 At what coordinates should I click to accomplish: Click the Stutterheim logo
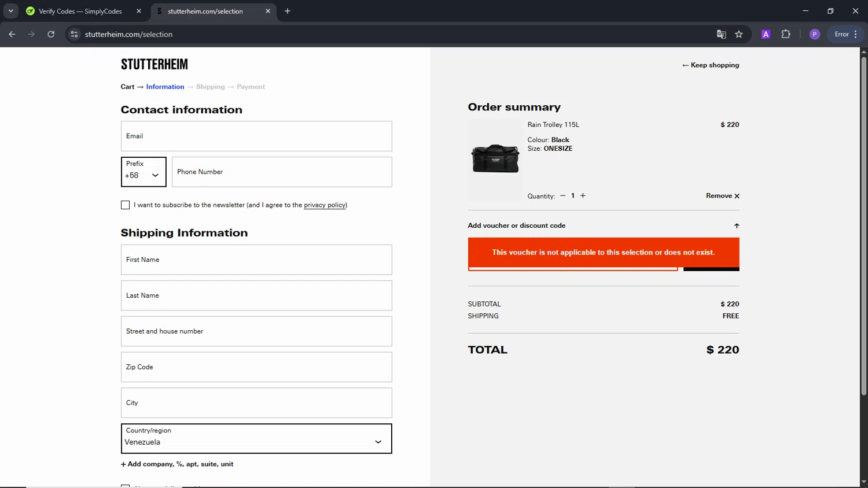coord(155,64)
